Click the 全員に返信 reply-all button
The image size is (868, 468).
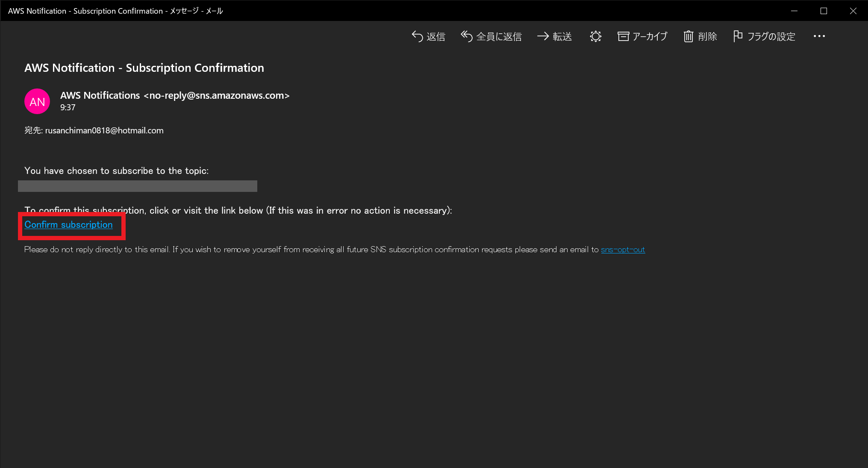491,36
